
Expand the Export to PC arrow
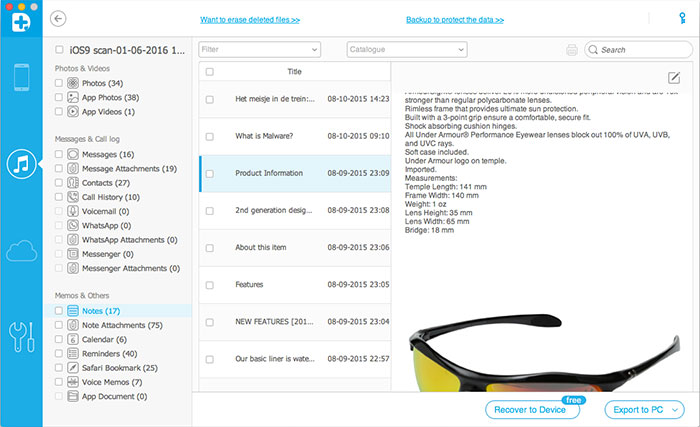pos(675,410)
